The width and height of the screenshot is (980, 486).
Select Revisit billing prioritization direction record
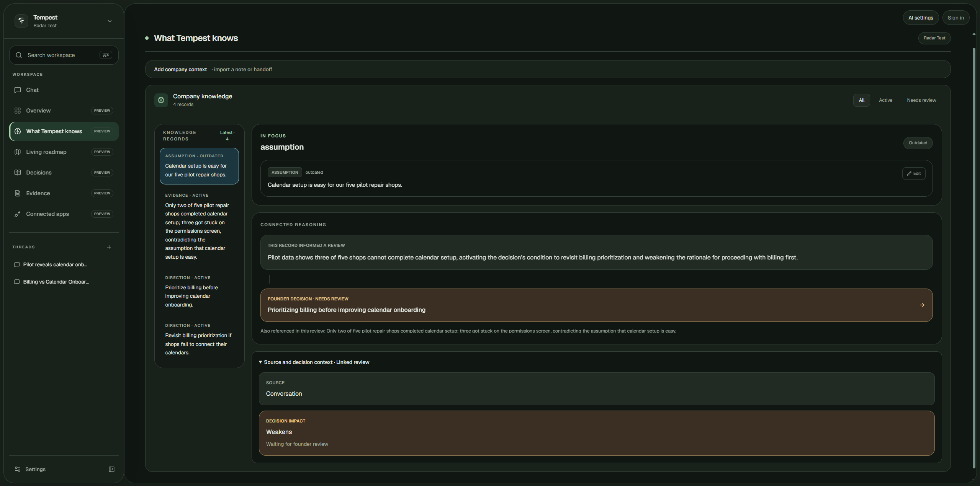(199, 339)
